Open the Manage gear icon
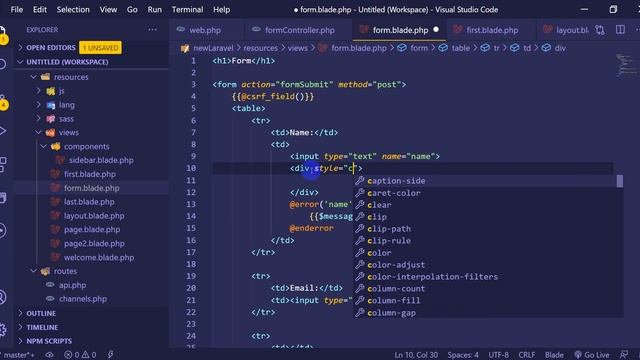 (x=2, y=329)
